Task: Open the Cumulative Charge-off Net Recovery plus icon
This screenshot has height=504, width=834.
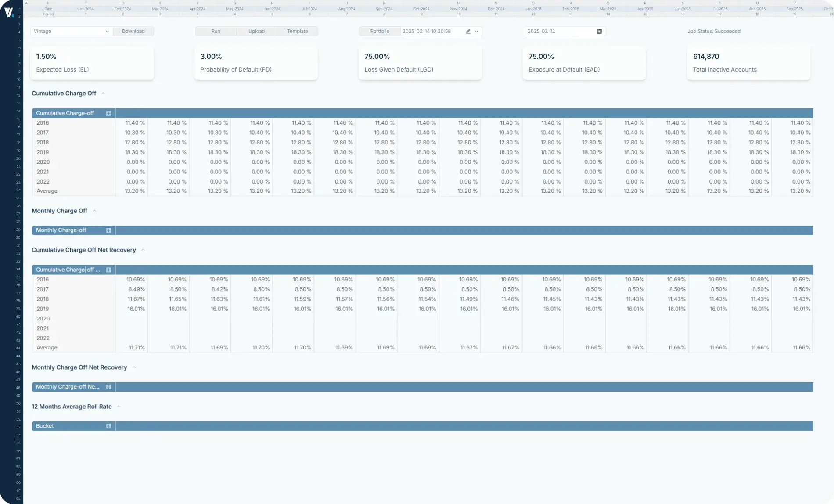Action: coord(108,270)
